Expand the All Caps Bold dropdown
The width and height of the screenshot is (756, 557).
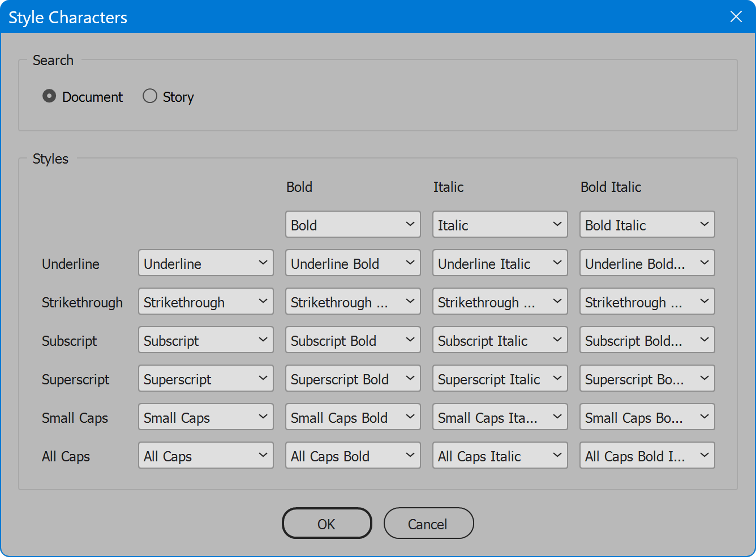tap(353, 456)
